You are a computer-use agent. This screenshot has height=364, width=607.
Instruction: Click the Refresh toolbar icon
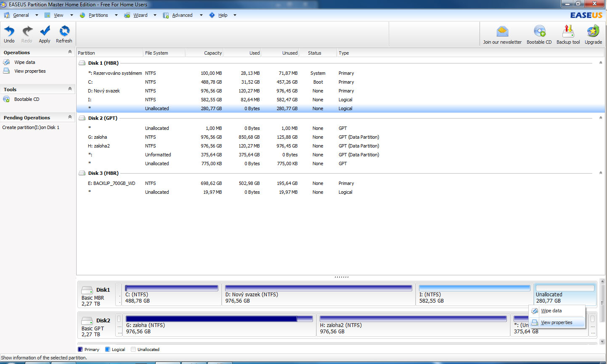pyautogui.click(x=64, y=32)
